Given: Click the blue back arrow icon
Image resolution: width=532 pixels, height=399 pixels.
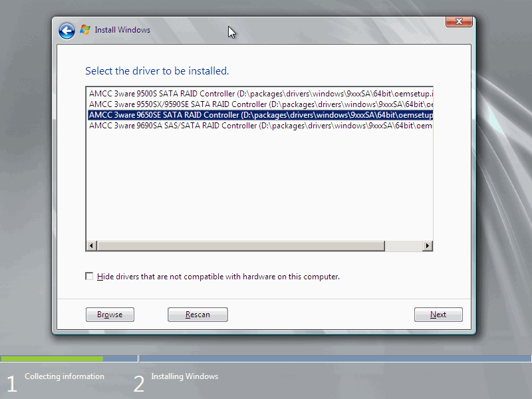Looking at the screenshot, I should [x=66, y=31].
